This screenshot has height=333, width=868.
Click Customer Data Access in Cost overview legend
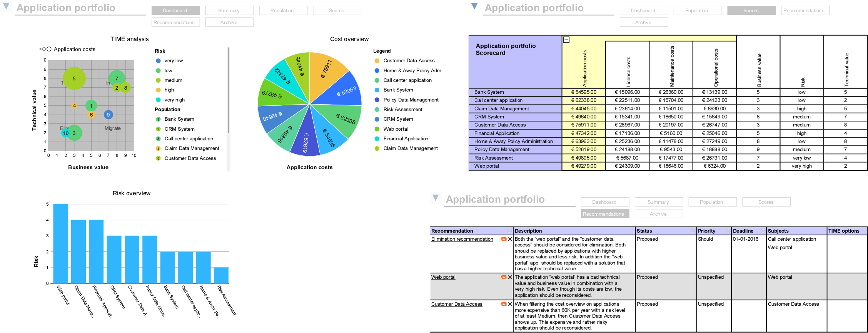[x=409, y=61]
